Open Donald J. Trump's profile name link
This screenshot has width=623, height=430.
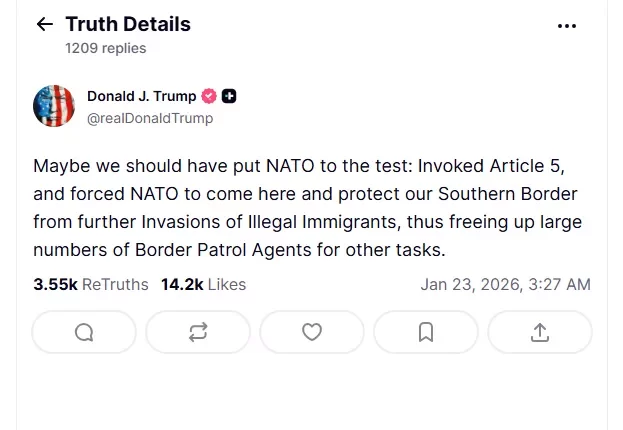click(x=142, y=97)
